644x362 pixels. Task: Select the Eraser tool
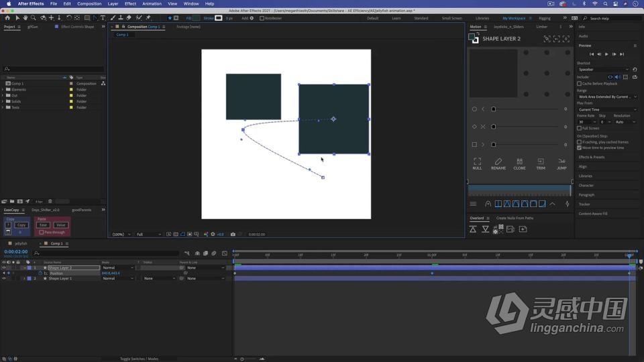pyautogui.click(x=129, y=18)
